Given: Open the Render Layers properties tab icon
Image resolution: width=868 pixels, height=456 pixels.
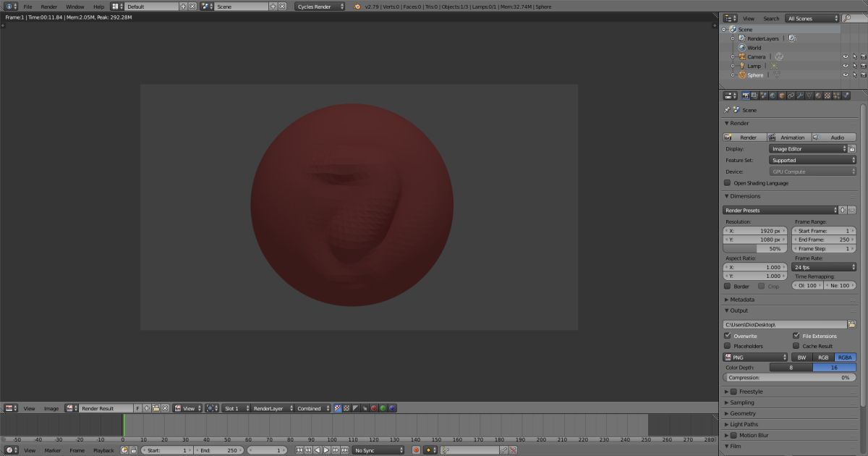Looking at the screenshot, I should 755,96.
